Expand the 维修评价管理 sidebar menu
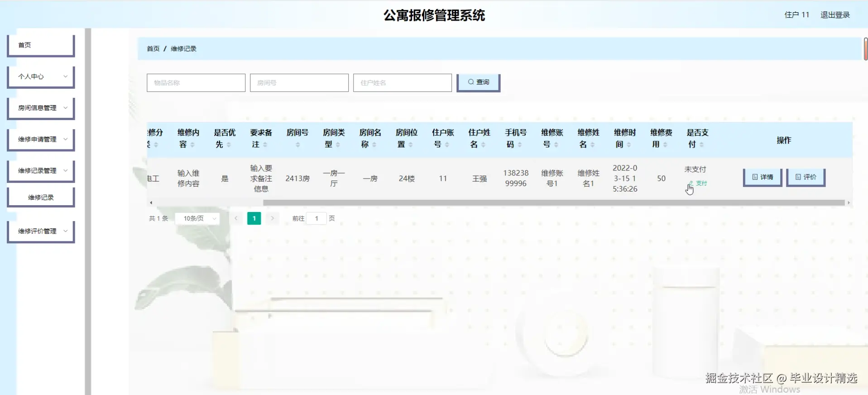This screenshot has height=395, width=868. click(41, 231)
